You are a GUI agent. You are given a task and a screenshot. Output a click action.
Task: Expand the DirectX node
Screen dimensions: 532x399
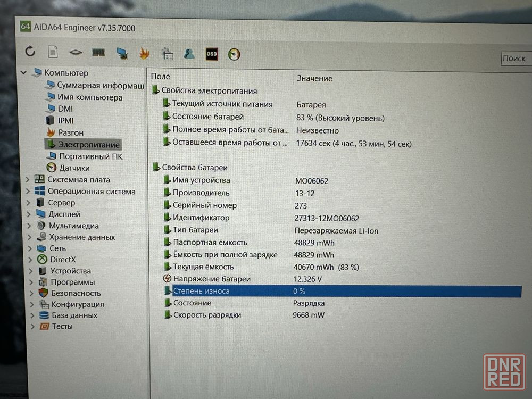[30, 260]
